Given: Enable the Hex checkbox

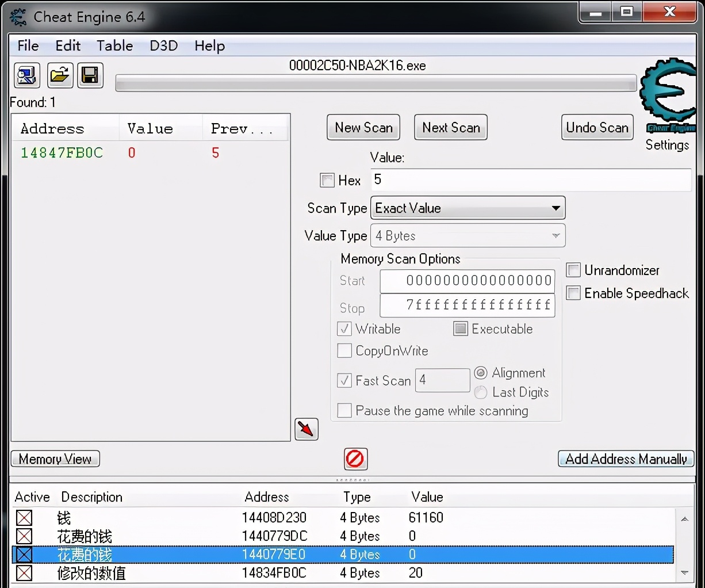Looking at the screenshot, I should coord(327,180).
